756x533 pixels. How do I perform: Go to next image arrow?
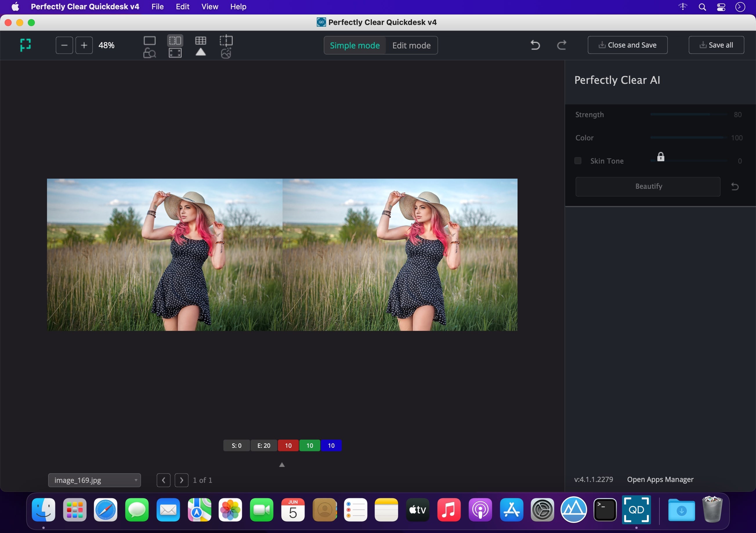[181, 480]
